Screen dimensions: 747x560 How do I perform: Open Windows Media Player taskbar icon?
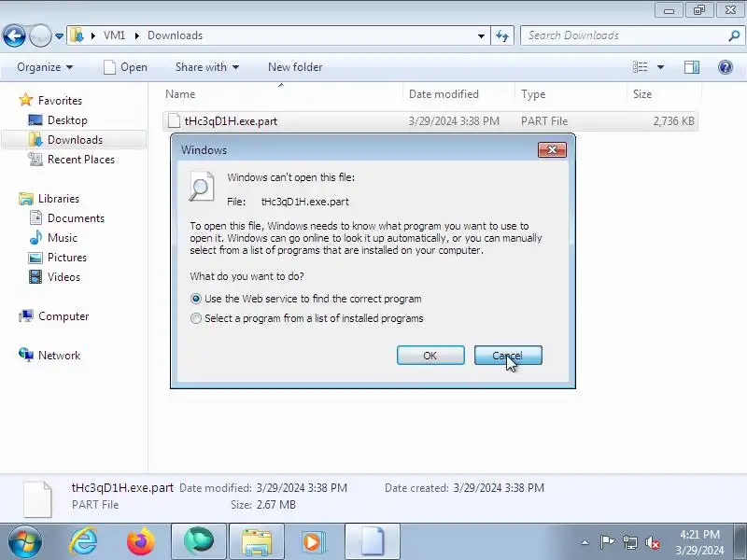[313, 541]
